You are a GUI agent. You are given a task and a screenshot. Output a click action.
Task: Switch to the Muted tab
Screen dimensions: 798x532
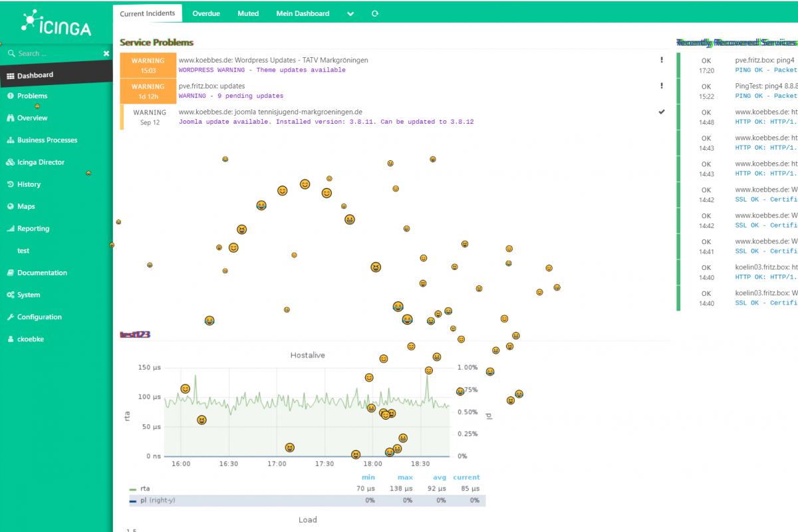pos(248,13)
